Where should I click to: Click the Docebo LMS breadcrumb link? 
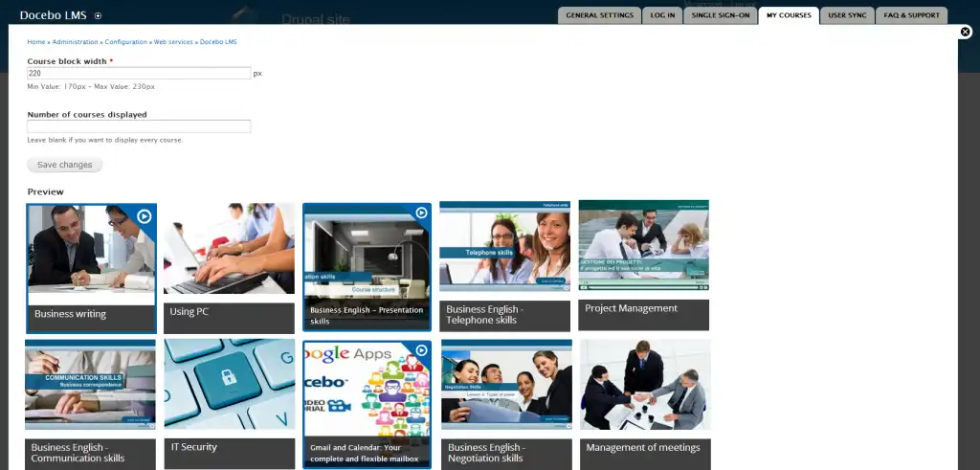pos(218,42)
